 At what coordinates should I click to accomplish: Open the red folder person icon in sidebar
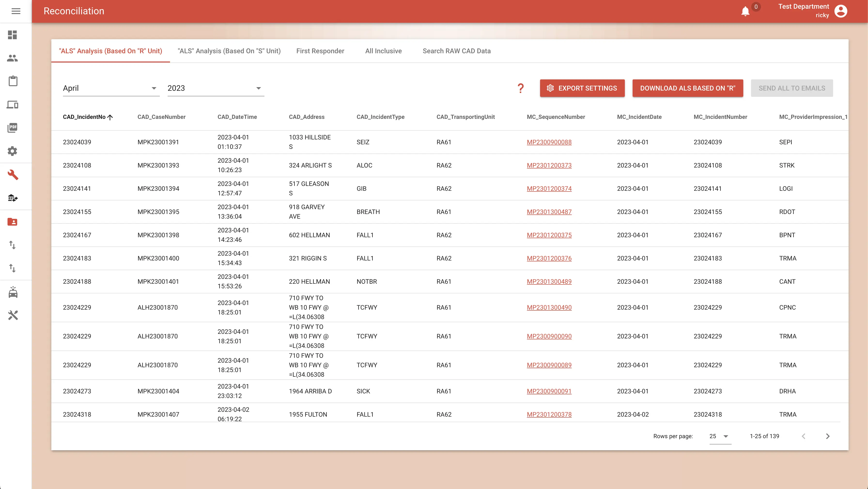12,222
